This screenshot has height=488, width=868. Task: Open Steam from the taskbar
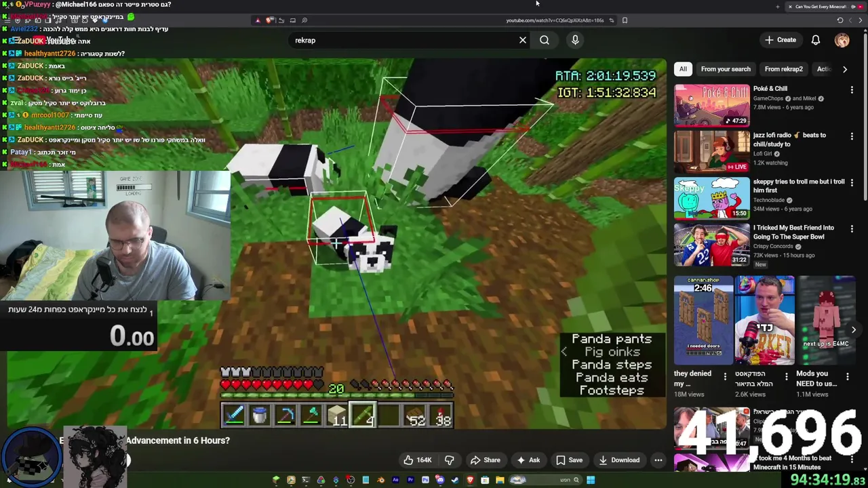[454, 480]
